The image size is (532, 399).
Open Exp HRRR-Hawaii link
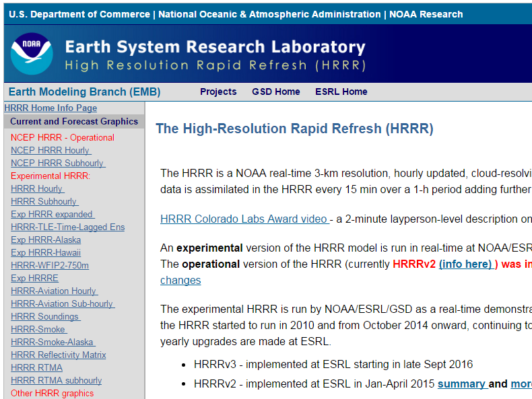[46, 252]
